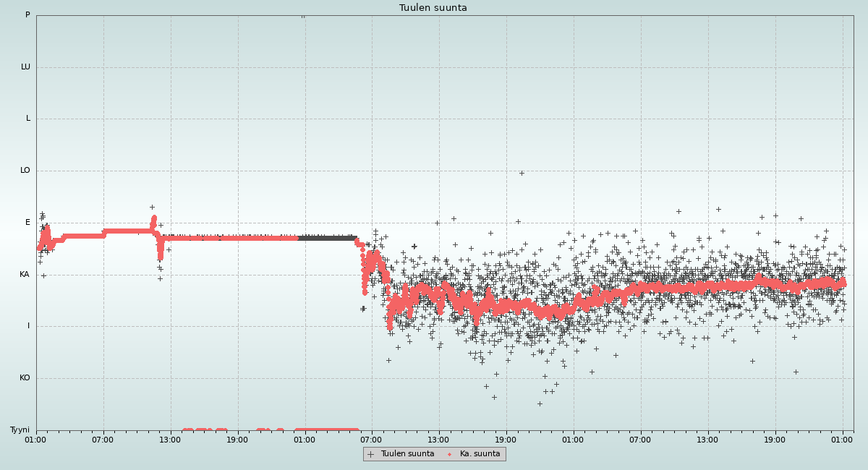Select the rightmost 19:00 time axis label
The height and width of the screenshot is (470, 868).
pos(775,440)
